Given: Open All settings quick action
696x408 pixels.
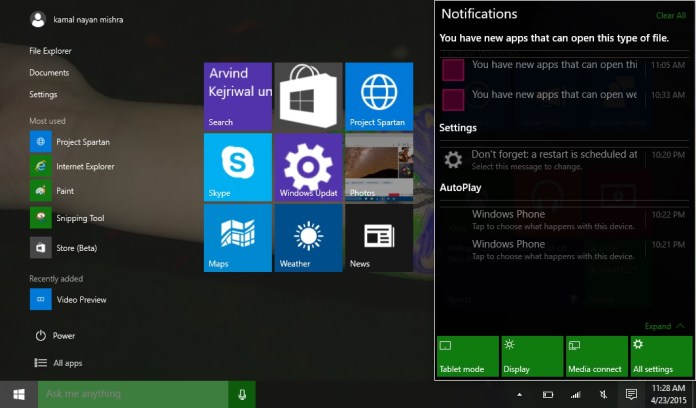Looking at the screenshot, I should point(661,357).
